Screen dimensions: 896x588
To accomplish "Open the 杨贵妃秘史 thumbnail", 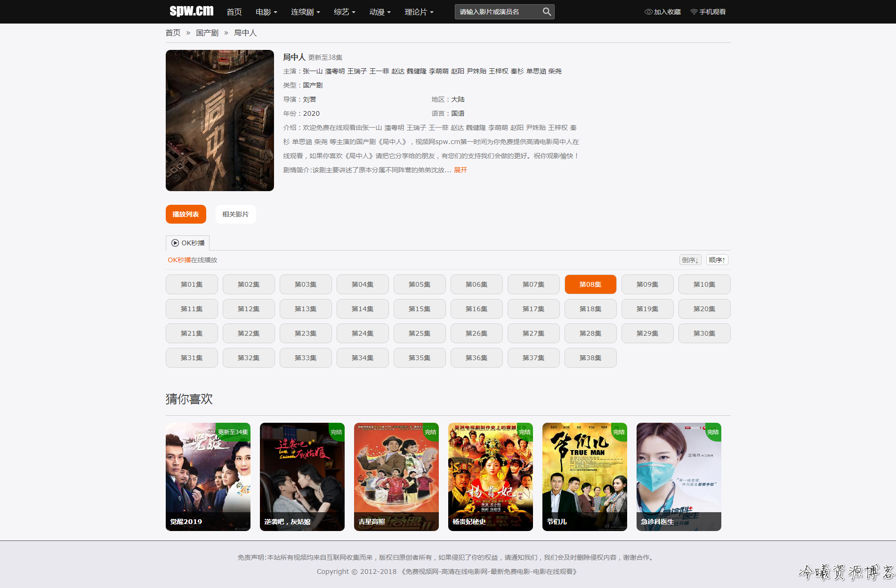I will [491, 477].
